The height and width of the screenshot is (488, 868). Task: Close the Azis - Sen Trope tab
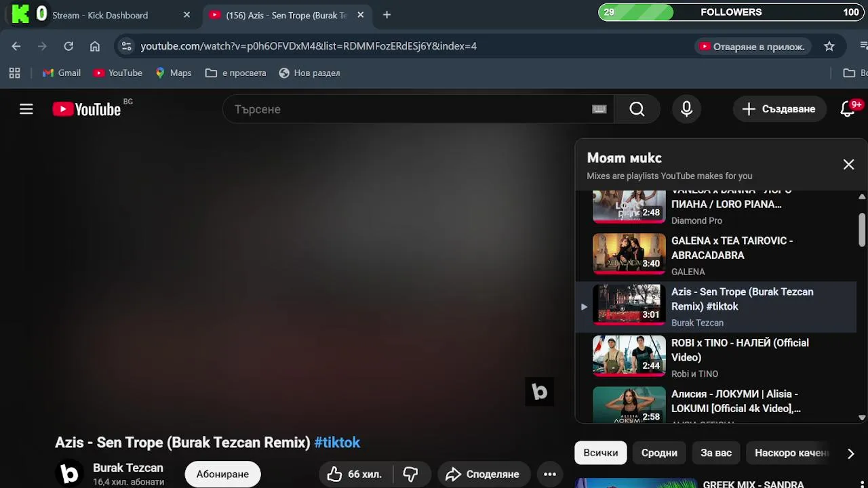[x=361, y=15]
